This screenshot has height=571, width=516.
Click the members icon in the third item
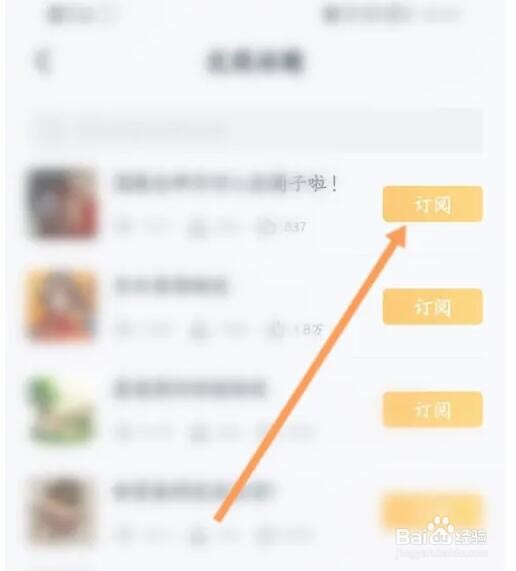tap(198, 433)
